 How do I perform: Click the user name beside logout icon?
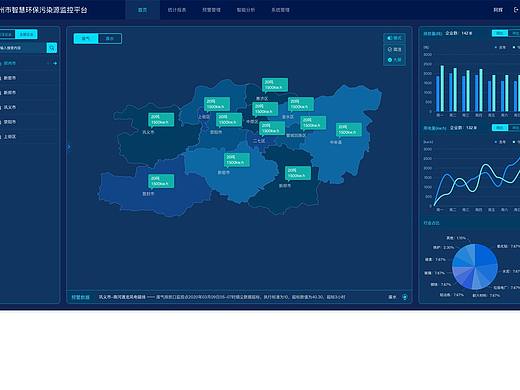tap(498, 10)
